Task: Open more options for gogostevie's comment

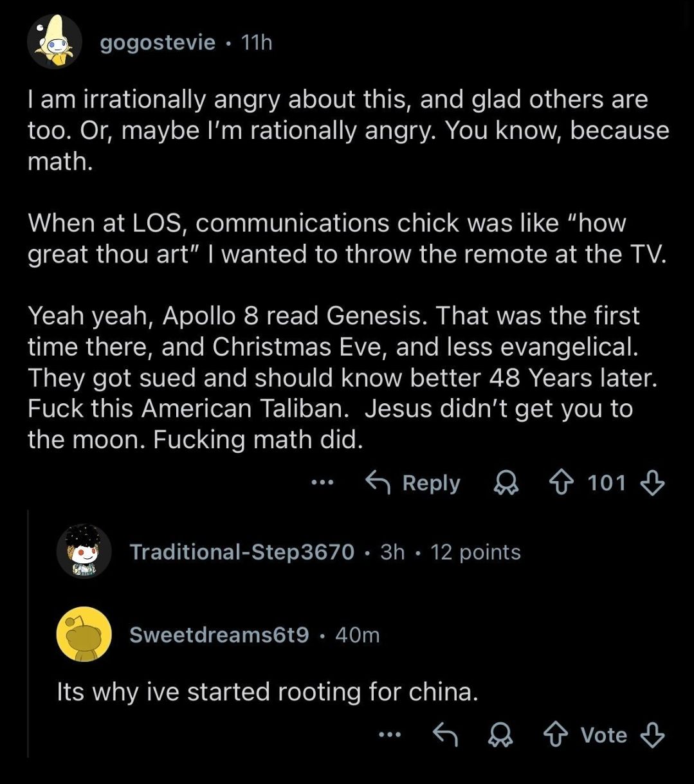Action: [x=322, y=482]
